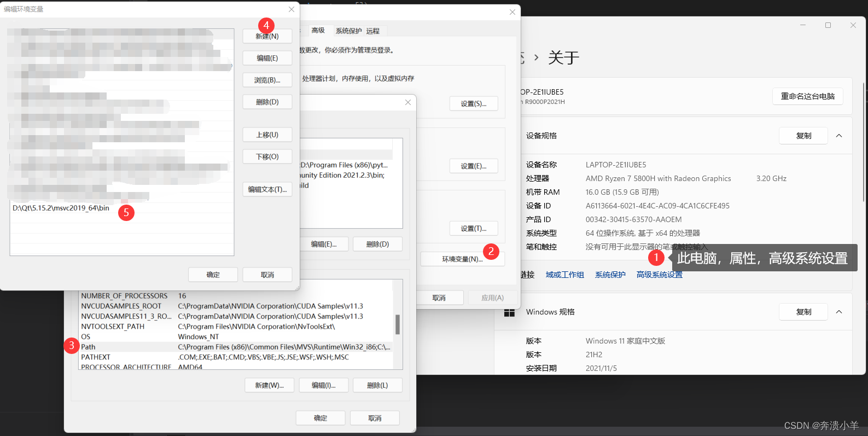The height and width of the screenshot is (436, 868).
Task: Close the environment variables dialog
Action: (x=408, y=102)
